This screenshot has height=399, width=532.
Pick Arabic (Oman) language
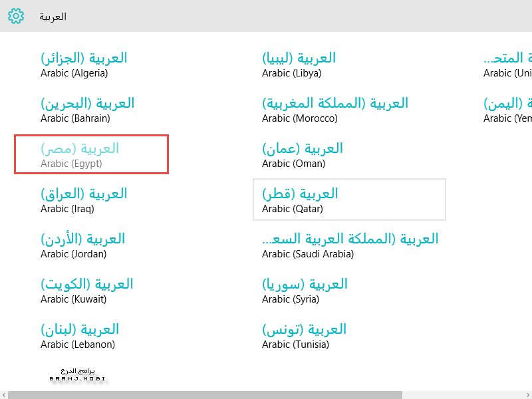[303, 155]
